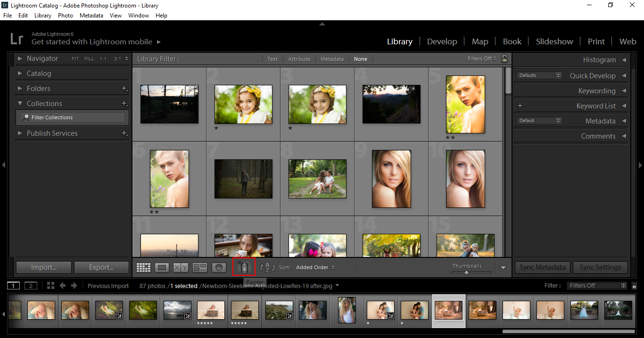Click the Filter Collections search field

click(x=73, y=117)
